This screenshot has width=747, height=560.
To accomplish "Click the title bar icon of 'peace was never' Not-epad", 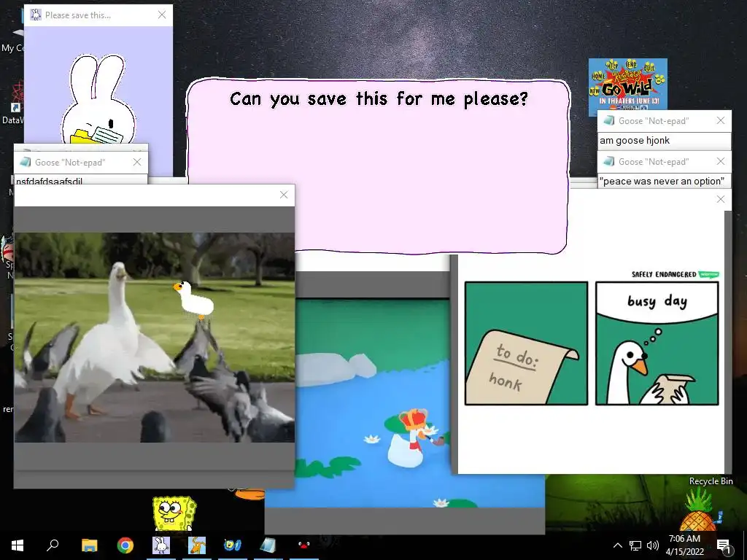I will pos(608,161).
